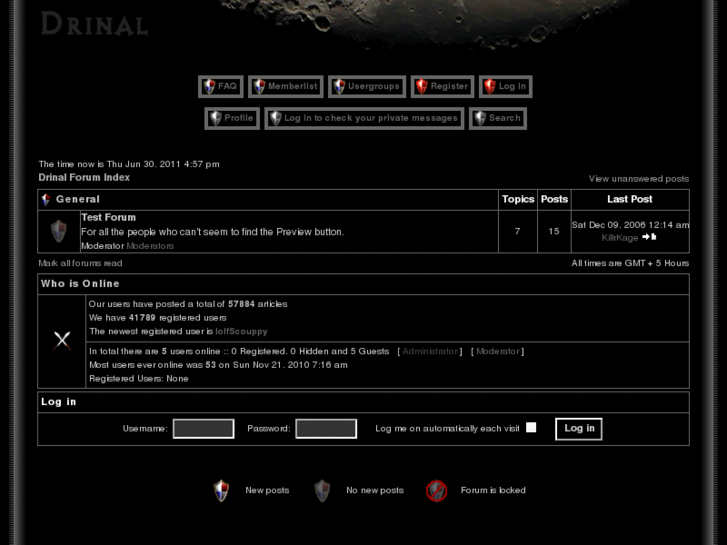Image resolution: width=727 pixels, height=545 pixels.
Task: Click the view latest post arrow icon
Action: (649, 237)
